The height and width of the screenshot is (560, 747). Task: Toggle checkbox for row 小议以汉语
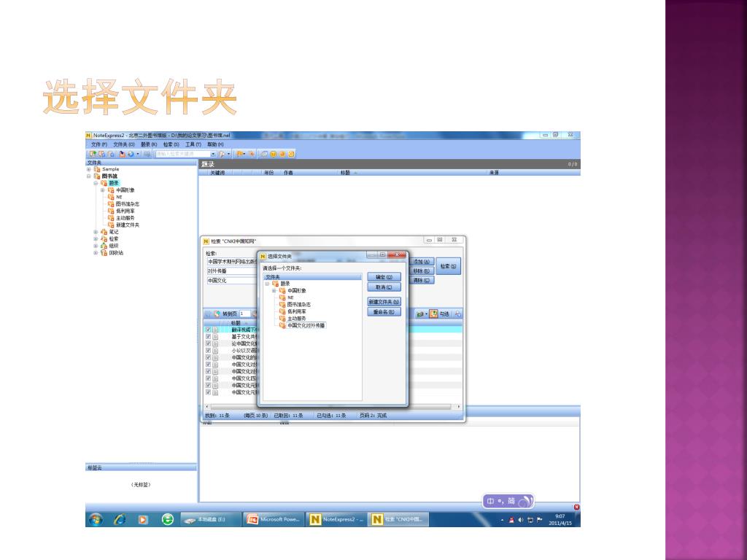[x=208, y=351]
